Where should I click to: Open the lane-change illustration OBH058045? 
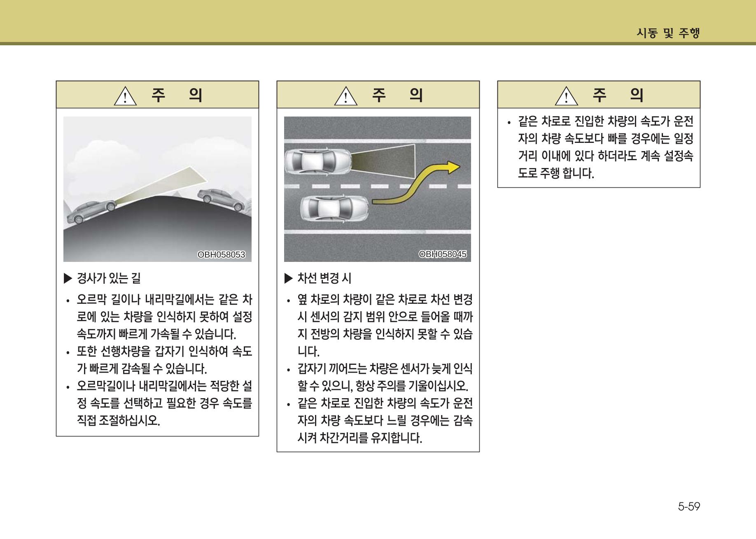click(378, 189)
